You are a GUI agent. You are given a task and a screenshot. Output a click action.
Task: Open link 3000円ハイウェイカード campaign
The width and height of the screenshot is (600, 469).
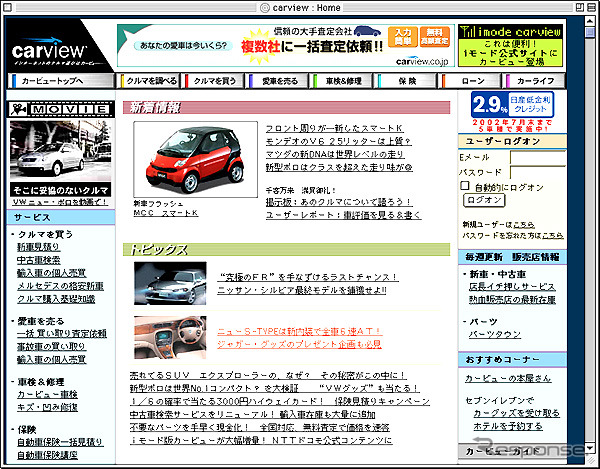(280, 401)
